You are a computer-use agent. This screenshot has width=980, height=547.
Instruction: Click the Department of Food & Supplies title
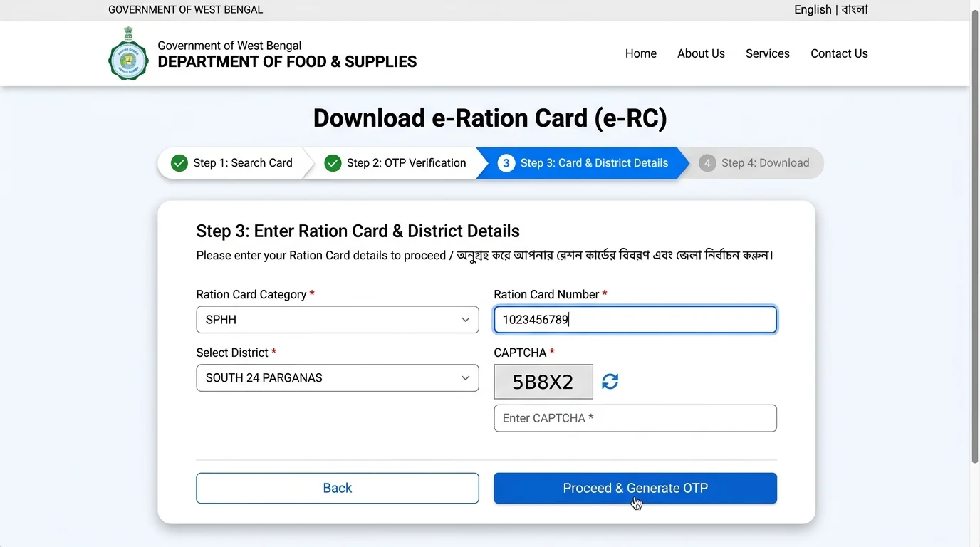tap(287, 62)
